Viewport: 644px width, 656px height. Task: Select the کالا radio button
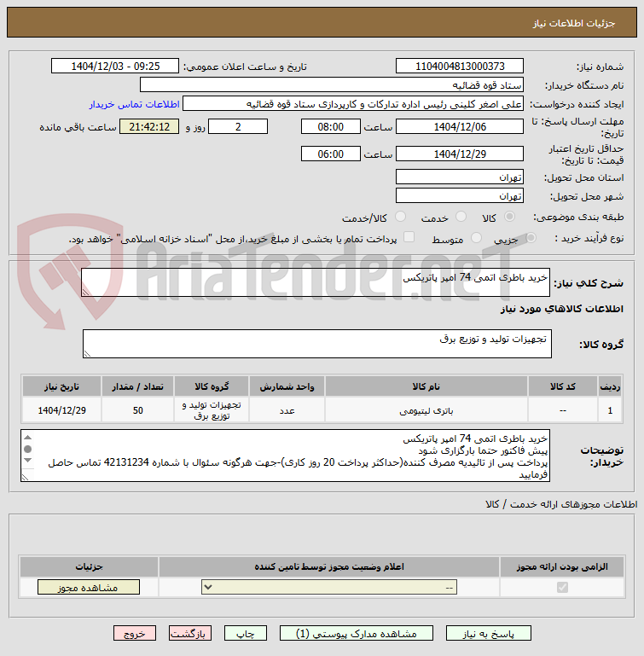pyautogui.click(x=509, y=217)
